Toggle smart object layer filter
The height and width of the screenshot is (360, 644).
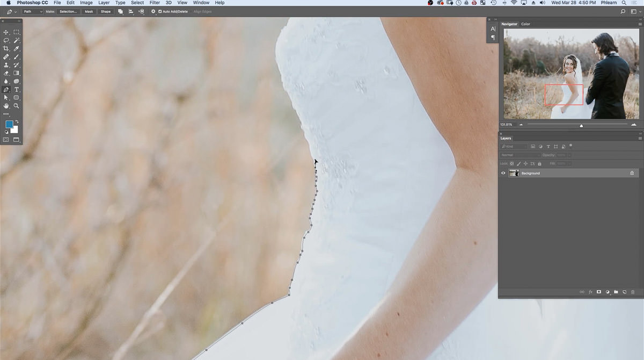[563, 146]
